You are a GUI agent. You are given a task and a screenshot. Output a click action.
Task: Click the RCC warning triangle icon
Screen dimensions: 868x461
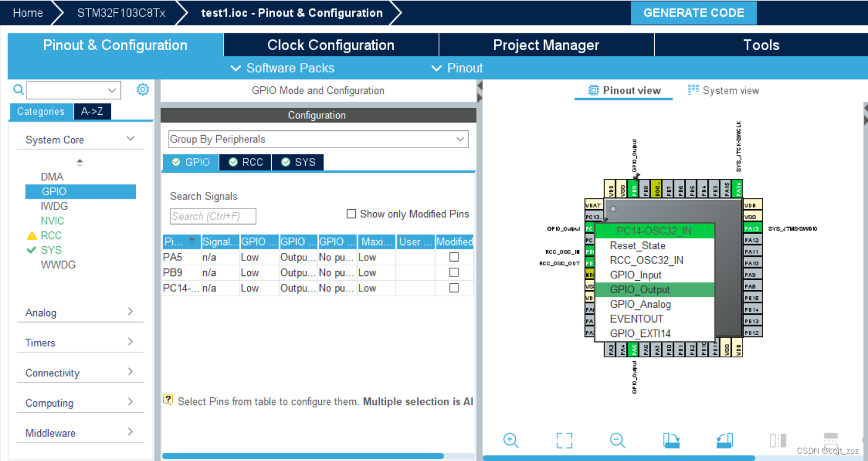[32, 236]
